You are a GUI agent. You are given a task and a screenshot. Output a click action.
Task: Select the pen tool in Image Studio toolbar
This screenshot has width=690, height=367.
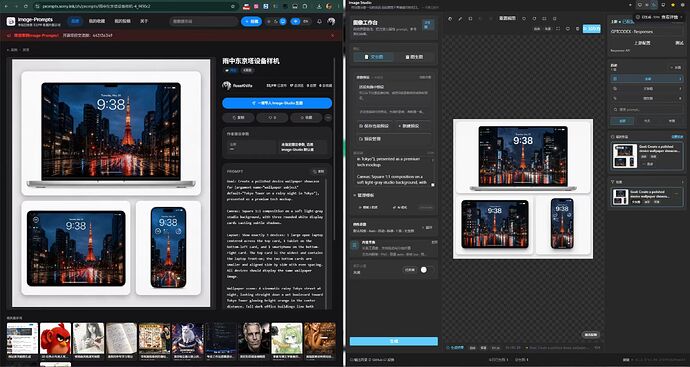tap(460, 19)
